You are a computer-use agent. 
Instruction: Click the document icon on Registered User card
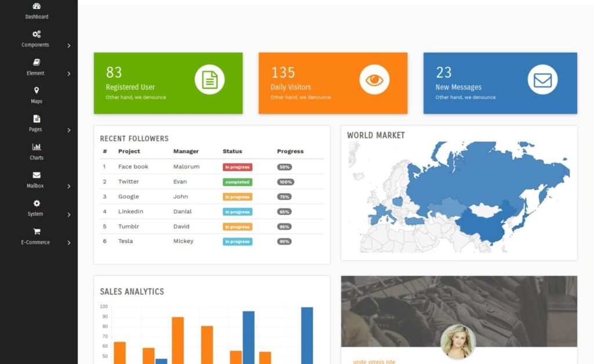pos(209,80)
